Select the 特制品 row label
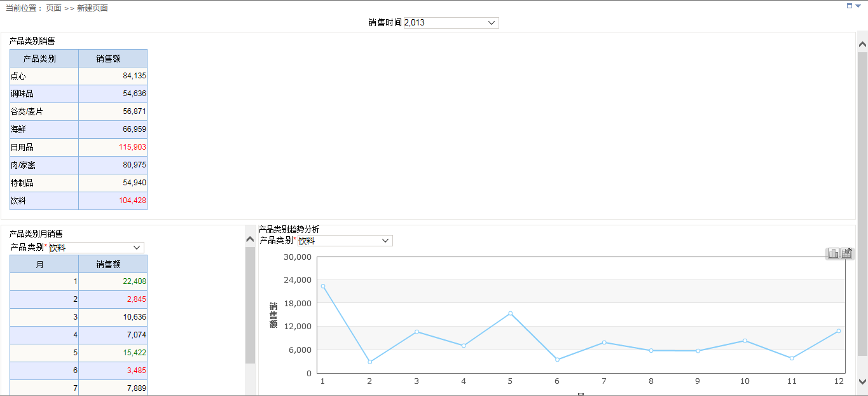Viewport: 868px width, 396px height. pos(22,183)
